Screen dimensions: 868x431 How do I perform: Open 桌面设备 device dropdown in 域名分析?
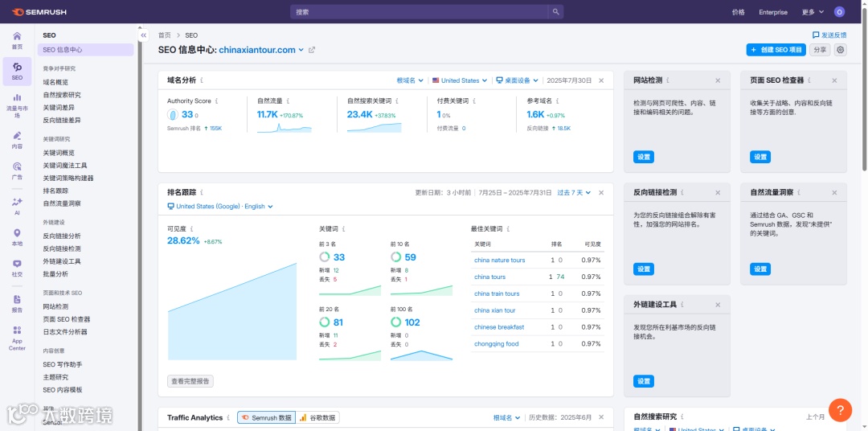[518, 80]
